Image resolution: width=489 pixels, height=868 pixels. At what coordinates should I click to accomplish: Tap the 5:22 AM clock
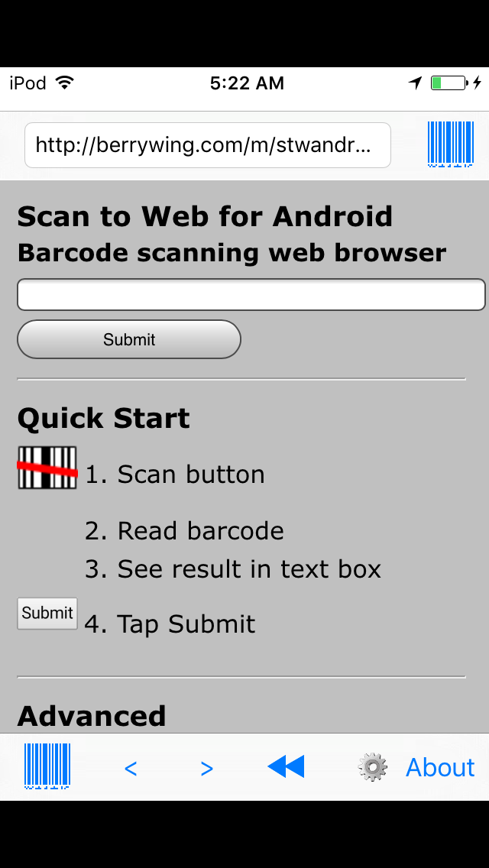[x=247, y=83]
